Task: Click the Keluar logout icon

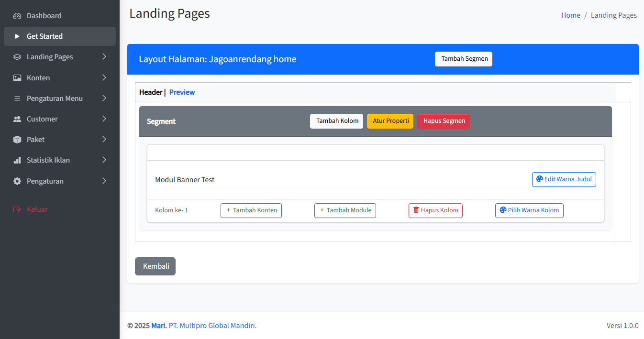Action: tap(17, 209)
